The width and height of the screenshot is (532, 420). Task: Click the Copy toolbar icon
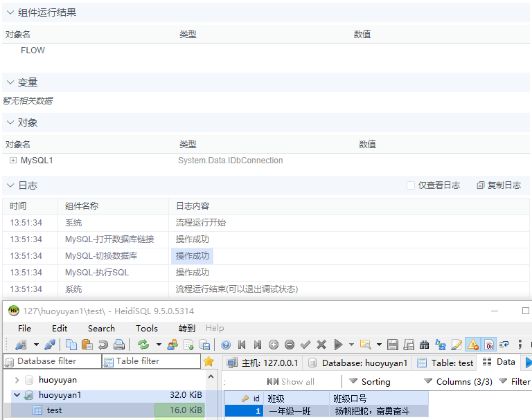click(x=71, y=345)
